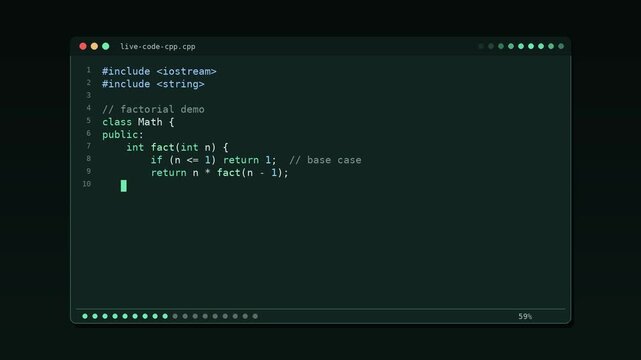Click the green maximize dot in title bar

[x=105, y=46]
